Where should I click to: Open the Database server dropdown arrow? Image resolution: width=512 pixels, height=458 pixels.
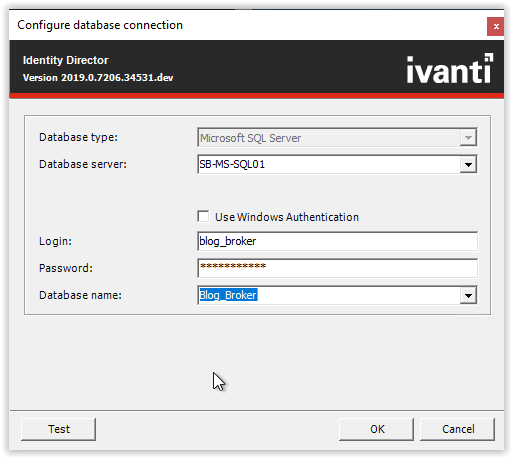point(468,164)
